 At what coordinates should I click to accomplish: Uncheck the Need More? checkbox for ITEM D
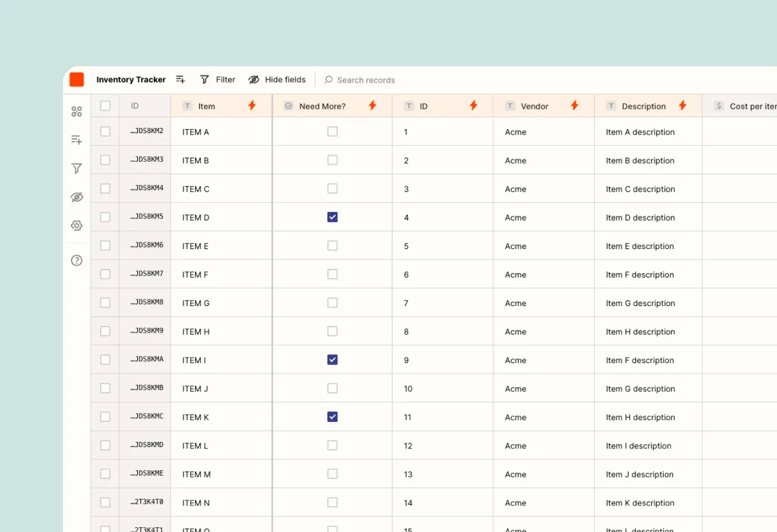point(332,217)
